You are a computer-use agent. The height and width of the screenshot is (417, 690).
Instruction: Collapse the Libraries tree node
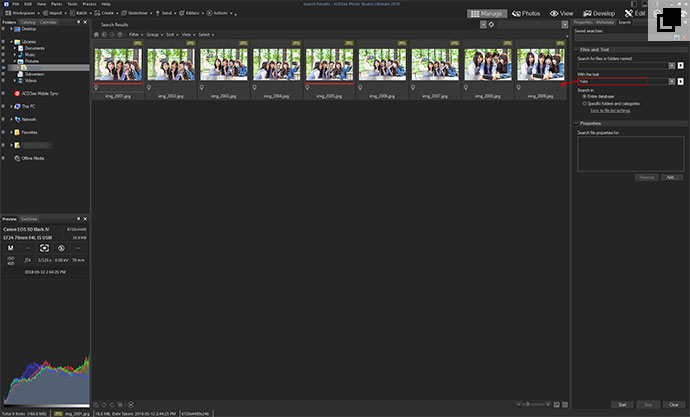tap(11, 42)
